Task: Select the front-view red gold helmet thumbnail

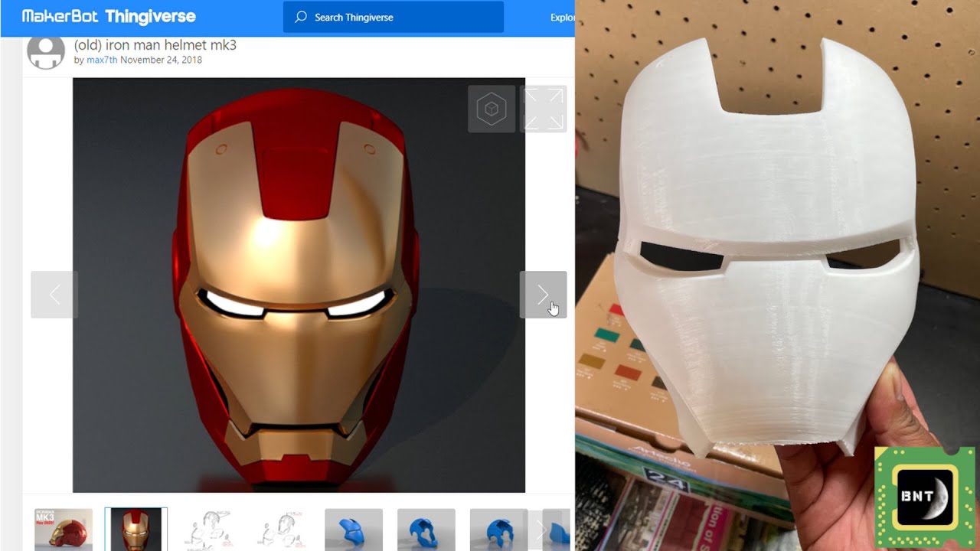Action: (136, 530)
